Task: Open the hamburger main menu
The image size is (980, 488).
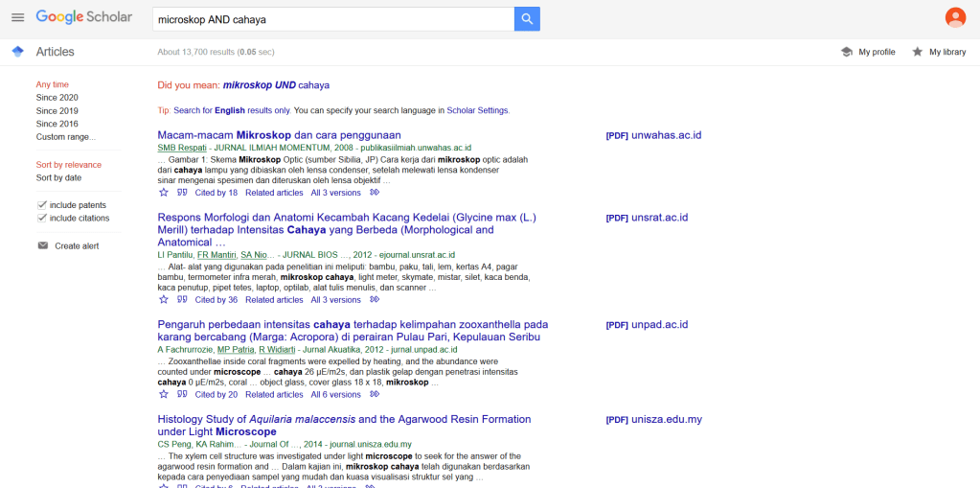Action: click(x=17, y=18)
